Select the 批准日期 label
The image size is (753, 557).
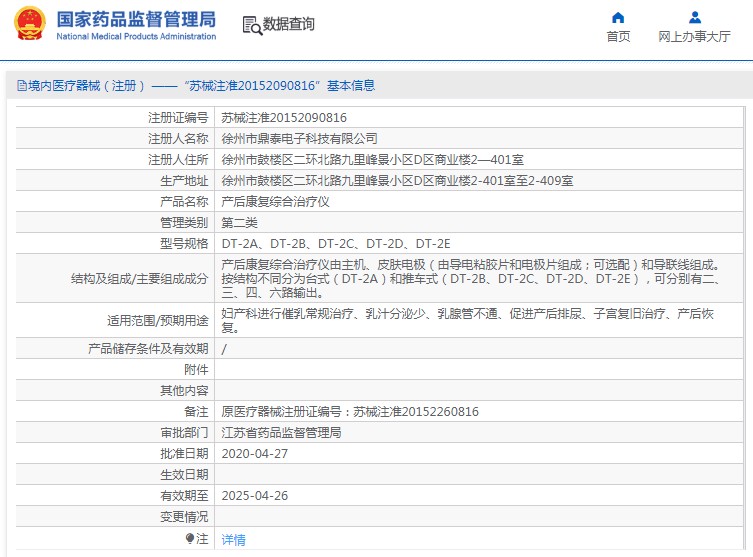pyautogui.click(x=184, y=454)
